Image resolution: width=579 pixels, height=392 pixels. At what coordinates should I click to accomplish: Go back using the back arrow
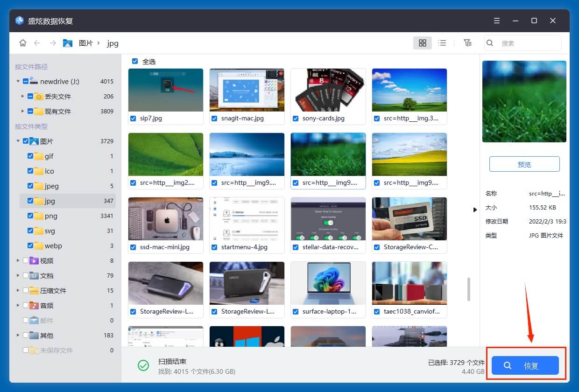coord(38,42)
